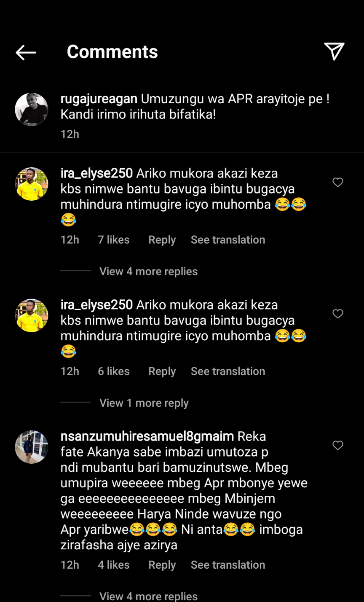Like ira_elyse250's comment that has 6 likes
The width and height of the screenshot is (364, 602).
tap(338, 314)
